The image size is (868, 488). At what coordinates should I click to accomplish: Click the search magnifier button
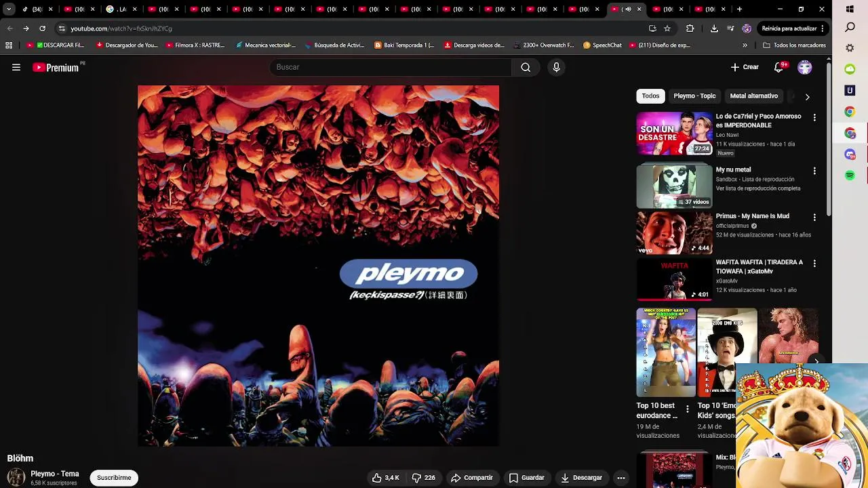coord(526,67)
